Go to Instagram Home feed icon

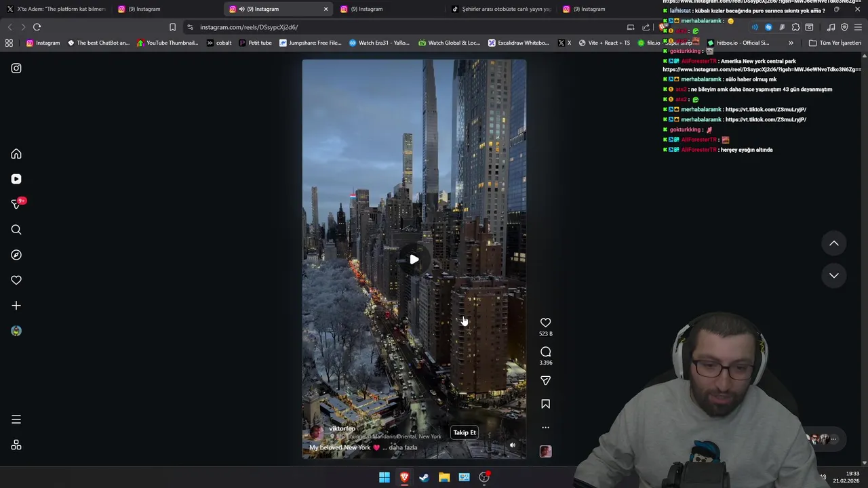[x=16, y=154]
